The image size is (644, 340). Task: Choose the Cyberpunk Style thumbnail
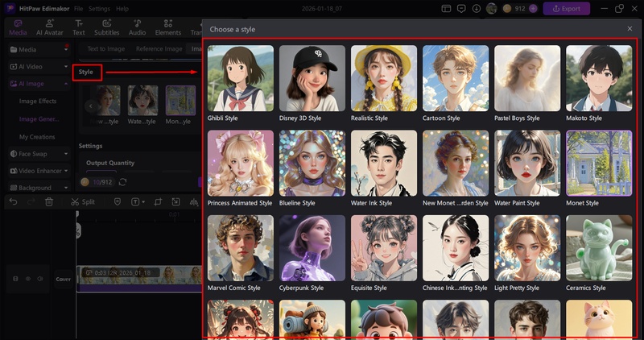(x=312, y=248)
